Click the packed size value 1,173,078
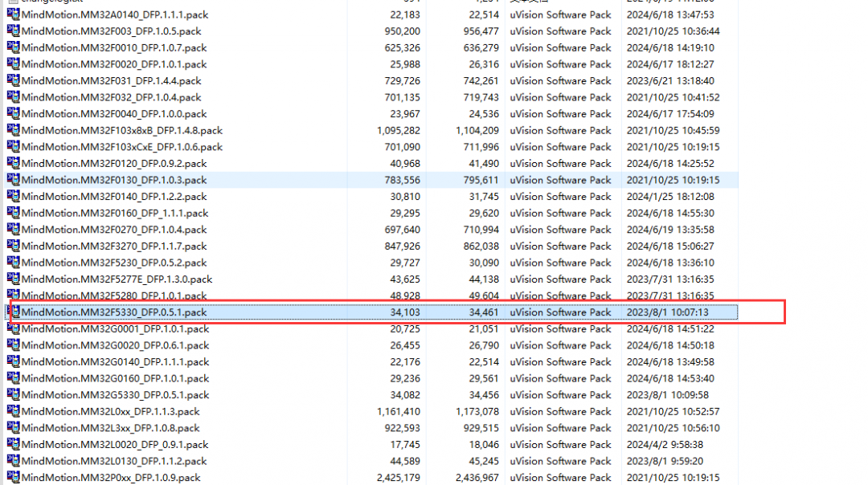This screenshot has height=485, width=868. [x=477, y=411]
